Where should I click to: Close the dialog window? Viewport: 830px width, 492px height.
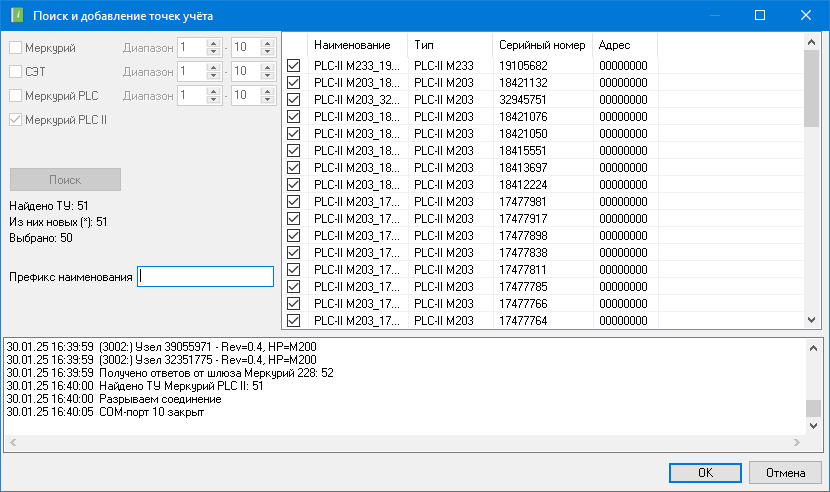pos(806,15)
